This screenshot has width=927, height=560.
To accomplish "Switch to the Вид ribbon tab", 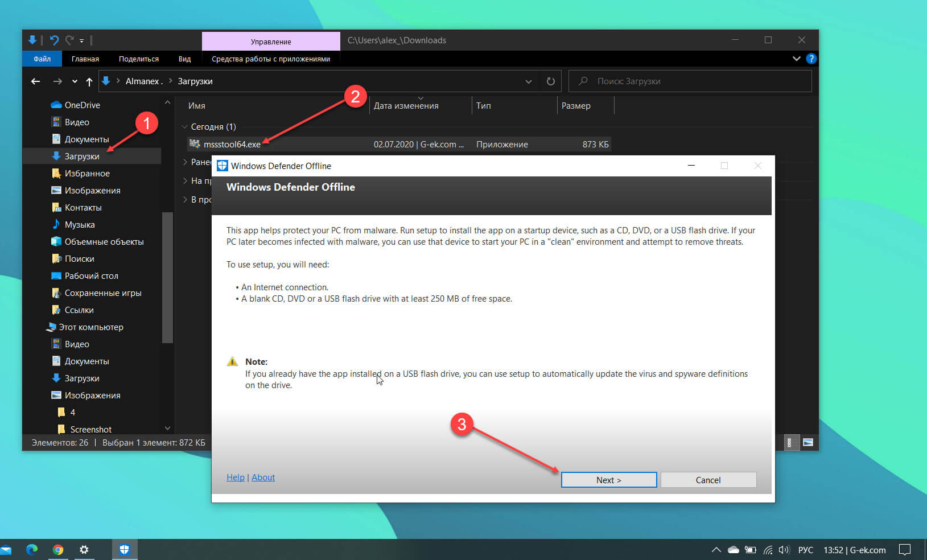I will pos(184,59).
